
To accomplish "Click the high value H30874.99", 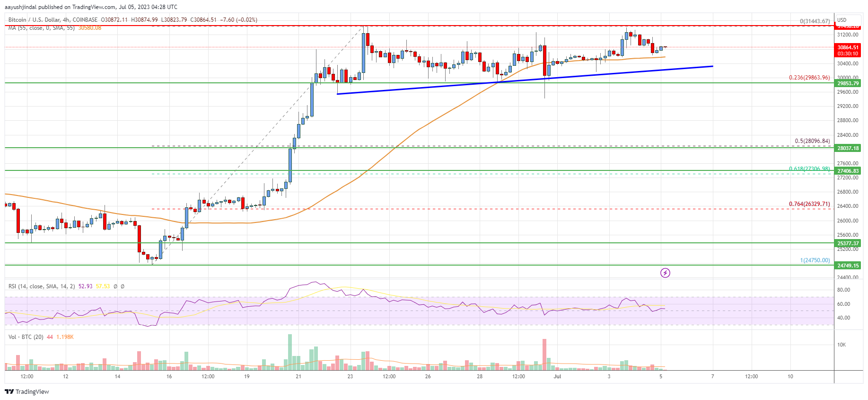I will 144,20.
